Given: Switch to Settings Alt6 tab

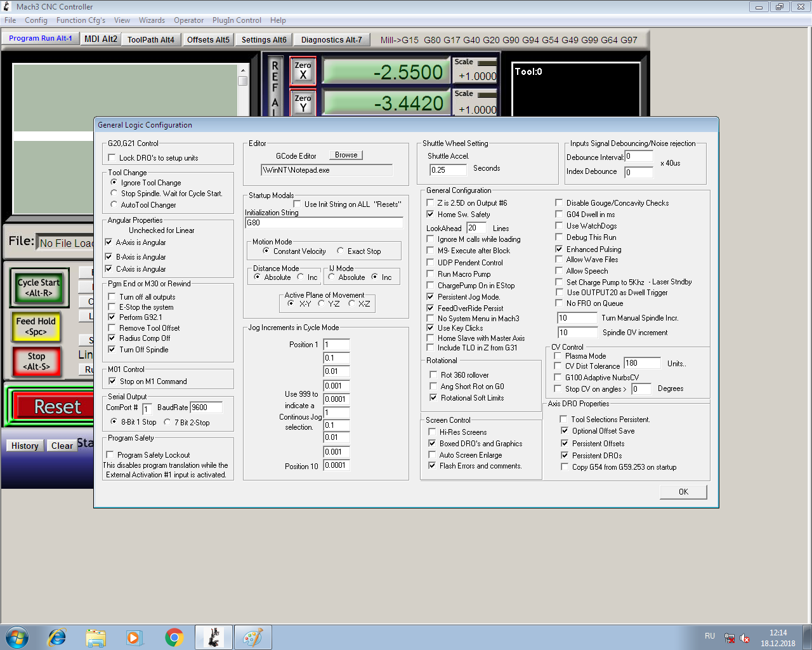Looking at the screenshot, I should tap(264, 39).
